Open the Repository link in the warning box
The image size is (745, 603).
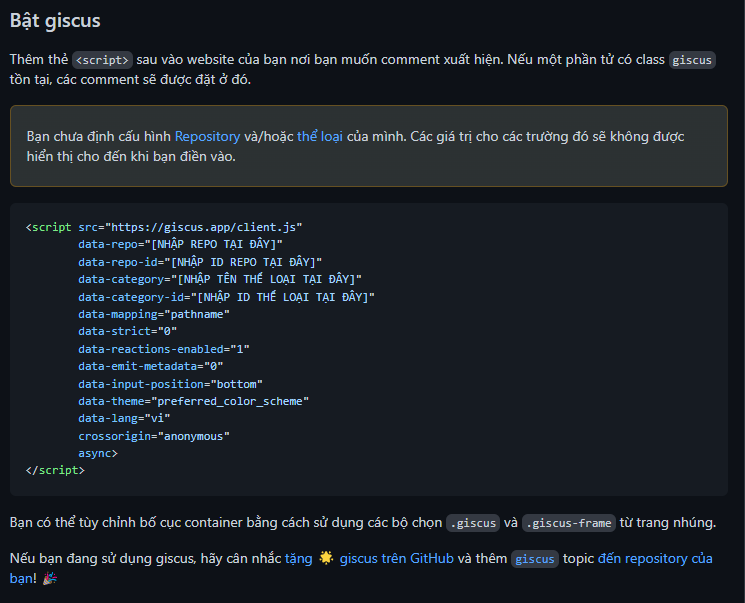tap(207, 136)
